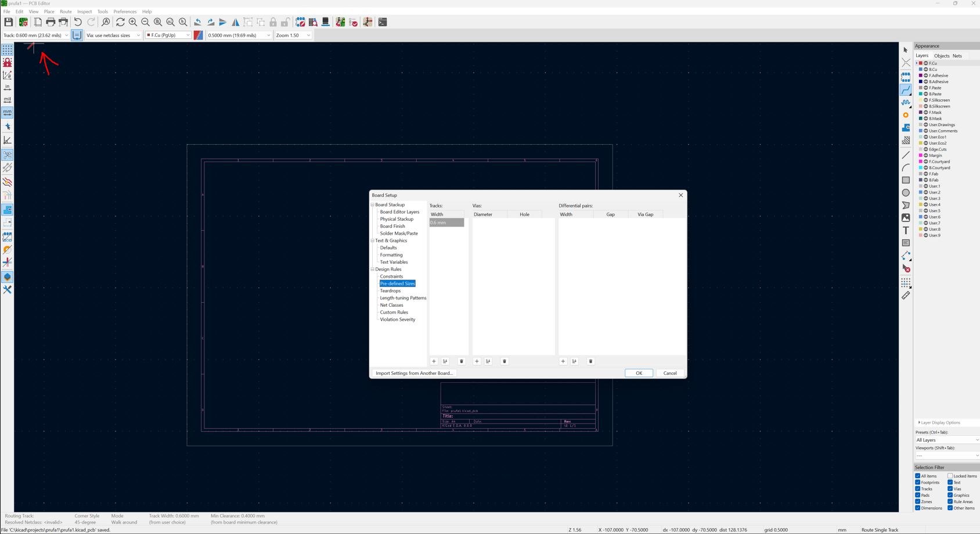
Task: Uncheck the Footprints selection filter
Action: (x=918, y=482)
